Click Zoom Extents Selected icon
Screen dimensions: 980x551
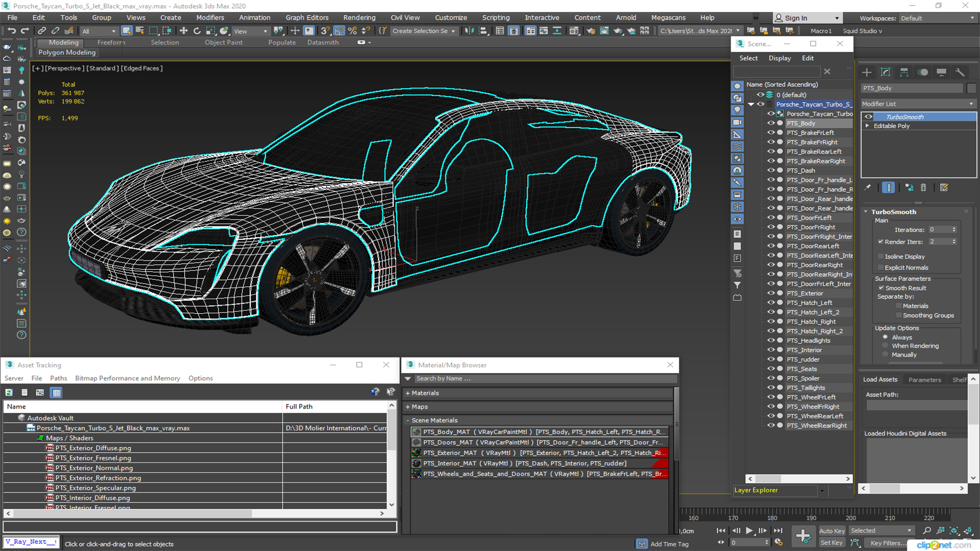point(954,531)
